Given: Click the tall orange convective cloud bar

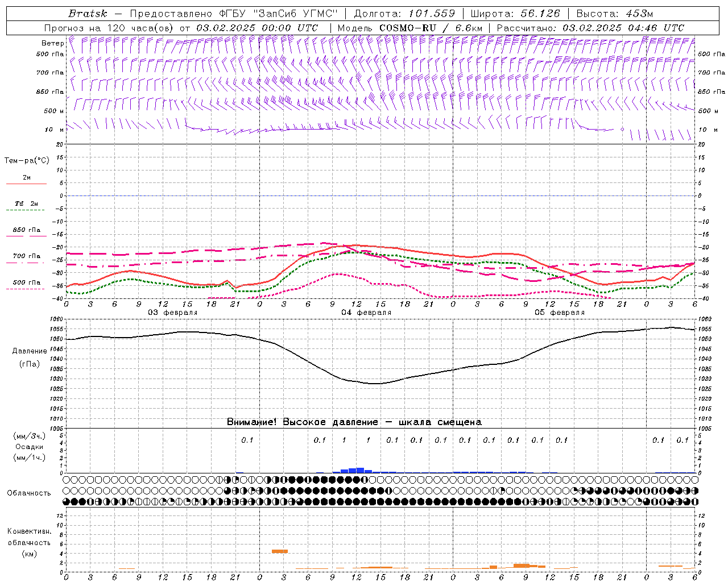Looking at the screenshot, I should pyautogui.click(x=280, y=551).
